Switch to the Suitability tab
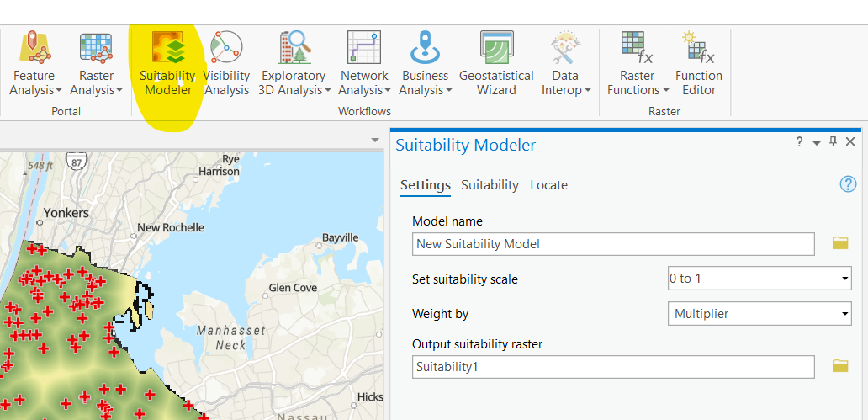 pyautogui.click(x=490, y=185)
